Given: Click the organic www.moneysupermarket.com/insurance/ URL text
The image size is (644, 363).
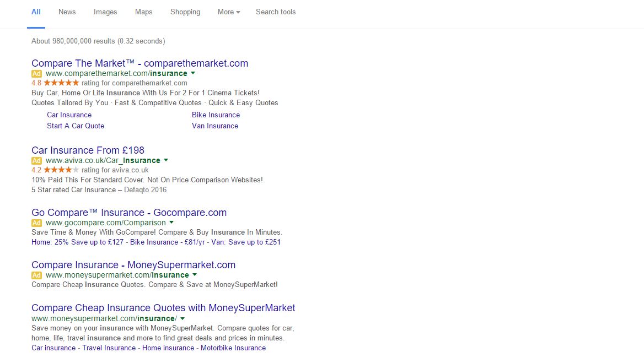Looking at the screenshot, I should [104, 319].
